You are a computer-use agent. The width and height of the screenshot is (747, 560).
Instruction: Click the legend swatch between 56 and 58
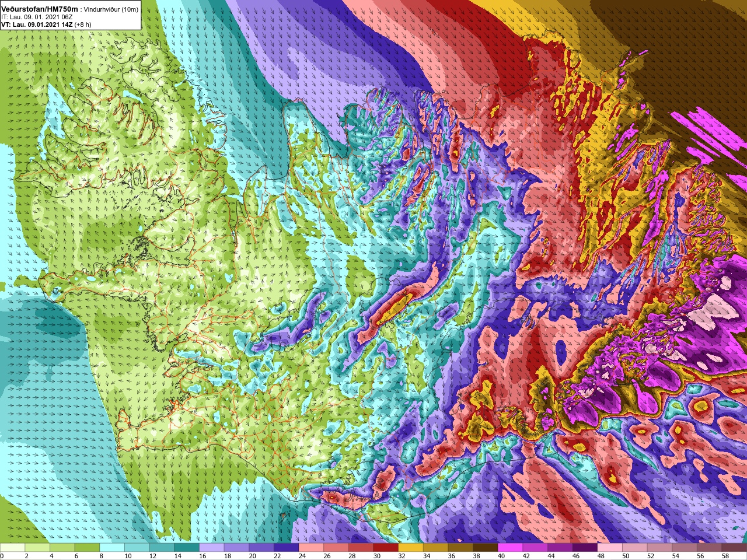pos(710,548)
